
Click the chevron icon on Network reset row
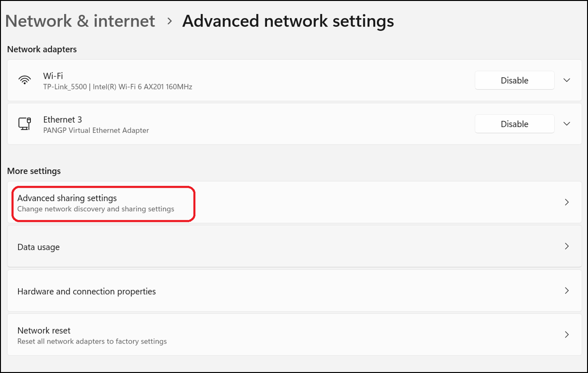tap(567, 334)
